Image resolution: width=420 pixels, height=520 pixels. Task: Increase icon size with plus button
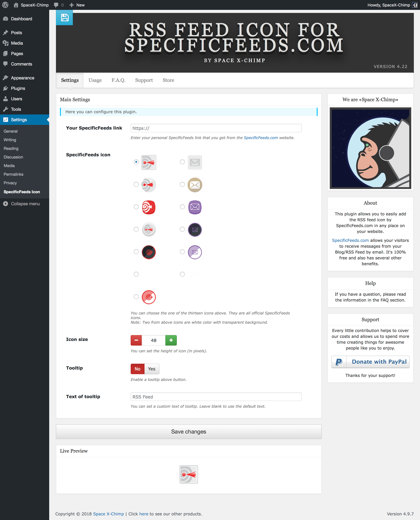click(x=171, y=340)
